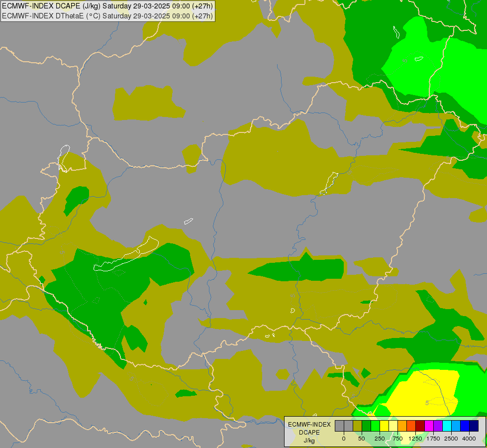Select the magenta legend swatch
Screen dimensions: 487x448
429,426
